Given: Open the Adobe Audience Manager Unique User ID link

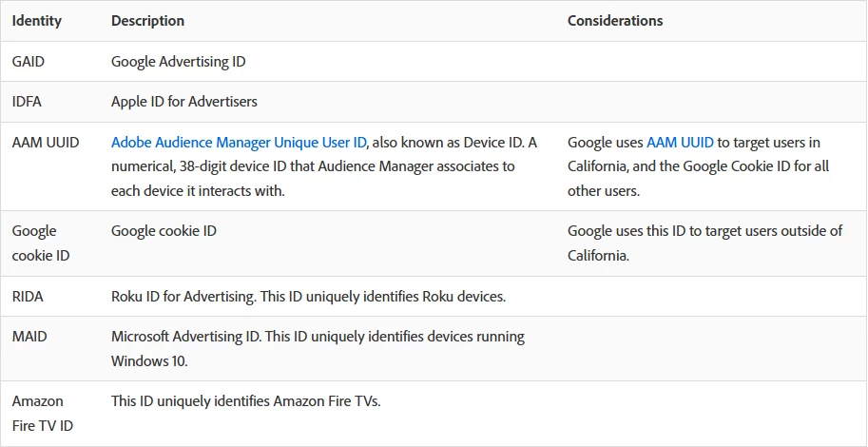Looking at the screenshot, I should [239, 143].
